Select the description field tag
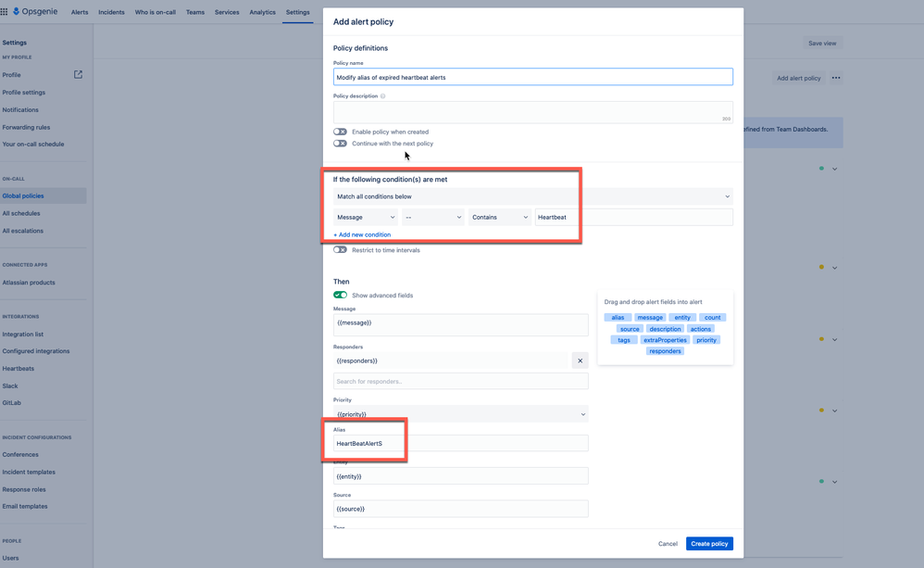The image size is (924, 568). click(x=665, y=329)
